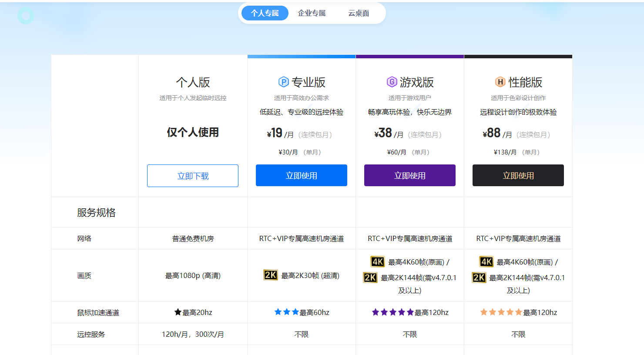Click the 远控服务 row label
Screen dimensions: 644x355
91,334
